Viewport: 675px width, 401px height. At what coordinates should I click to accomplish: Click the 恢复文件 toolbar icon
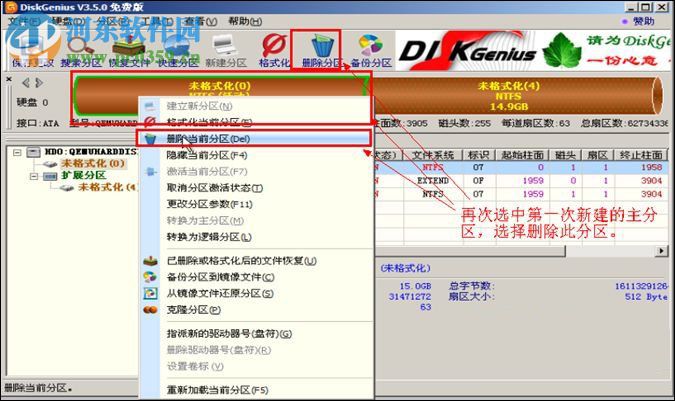coord(129,52)
